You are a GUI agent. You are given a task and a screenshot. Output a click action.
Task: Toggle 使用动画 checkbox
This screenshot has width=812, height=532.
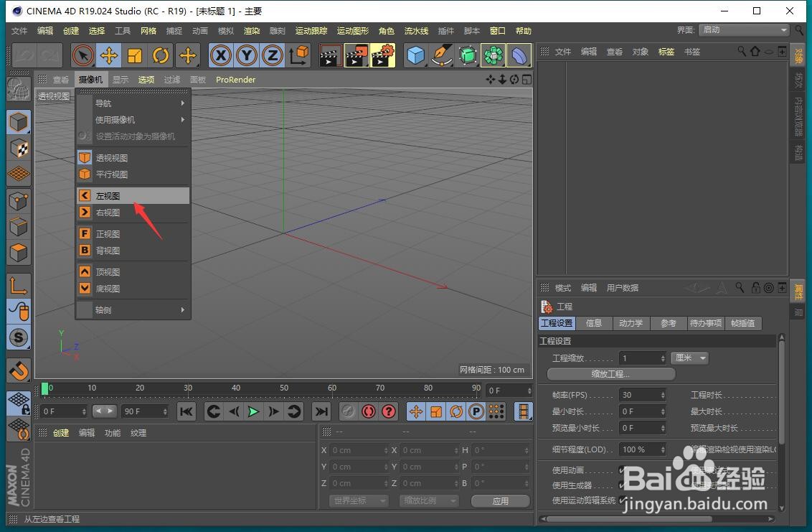[x=623, y=470]
